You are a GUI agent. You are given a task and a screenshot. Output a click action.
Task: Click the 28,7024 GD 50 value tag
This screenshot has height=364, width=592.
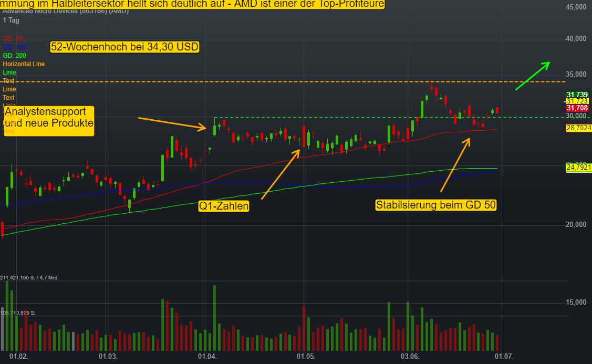click(578, 128)
